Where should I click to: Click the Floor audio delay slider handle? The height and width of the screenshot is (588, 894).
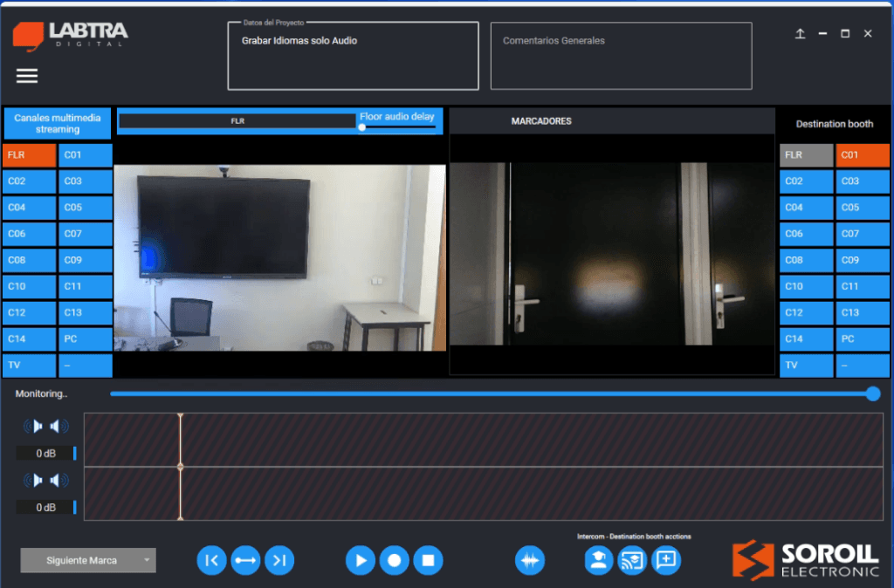(361, 127)
